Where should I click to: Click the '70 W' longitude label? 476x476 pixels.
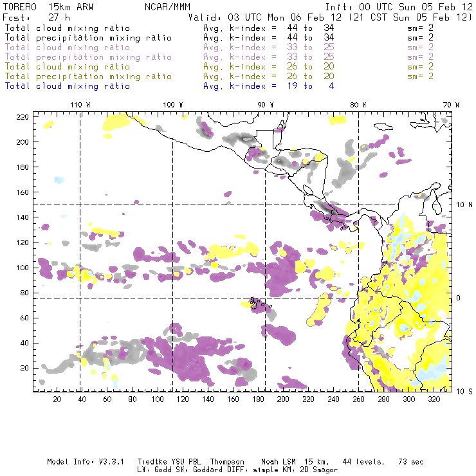coord(451,105)
